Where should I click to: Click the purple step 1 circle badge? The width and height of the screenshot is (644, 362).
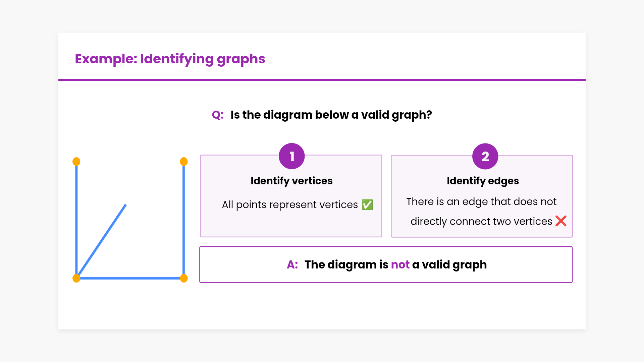(291, 156)
